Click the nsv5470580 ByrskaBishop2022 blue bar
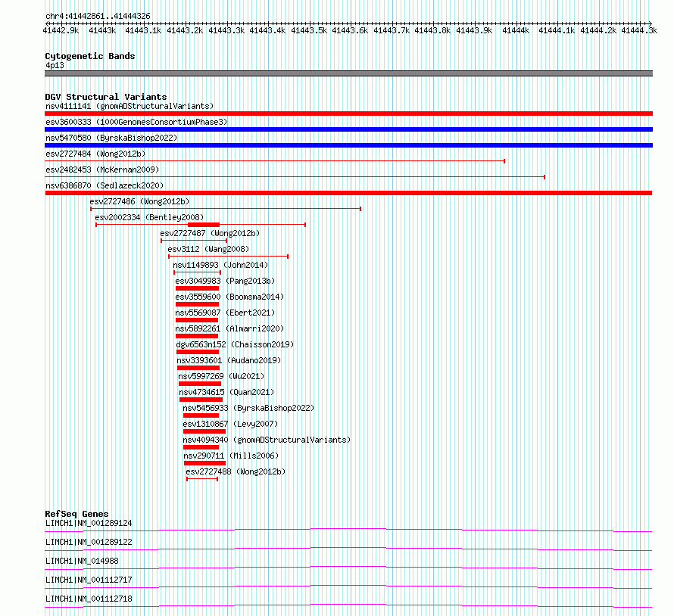This screenshot has width=674, height=616. pos(348,145)
